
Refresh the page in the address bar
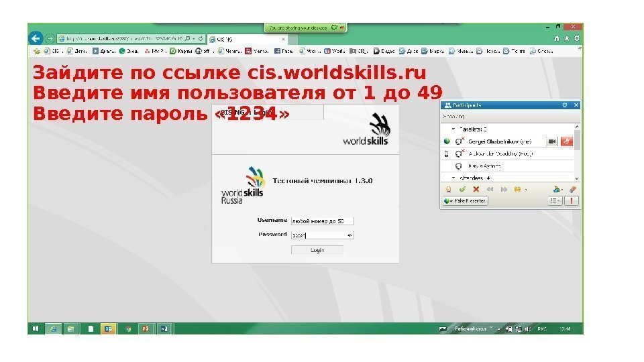pyautogui.click(x=201, y=39)
